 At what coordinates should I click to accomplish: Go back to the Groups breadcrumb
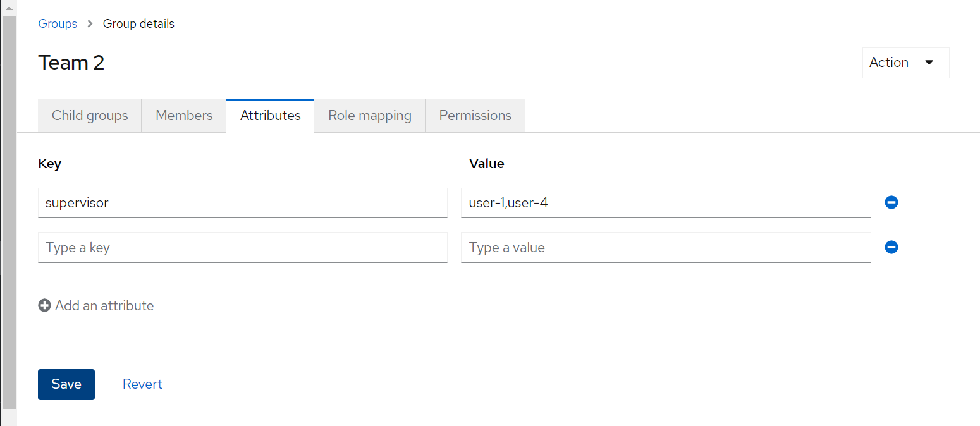coord(58,24)
